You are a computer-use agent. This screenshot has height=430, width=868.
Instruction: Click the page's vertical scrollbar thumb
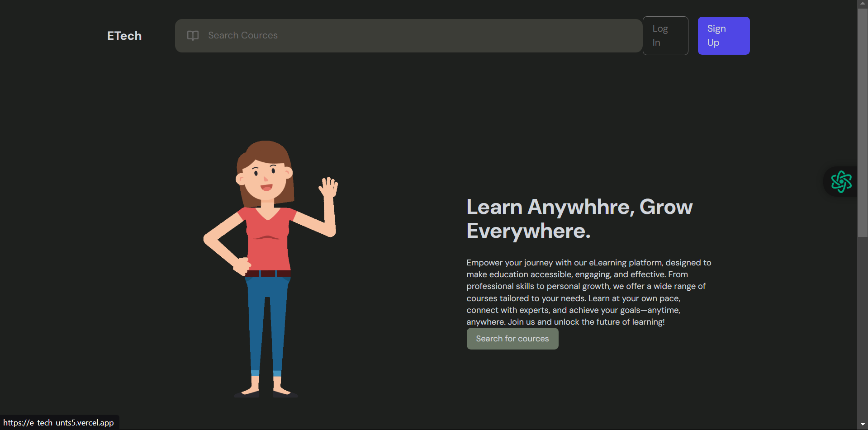[x=862, y=122]
